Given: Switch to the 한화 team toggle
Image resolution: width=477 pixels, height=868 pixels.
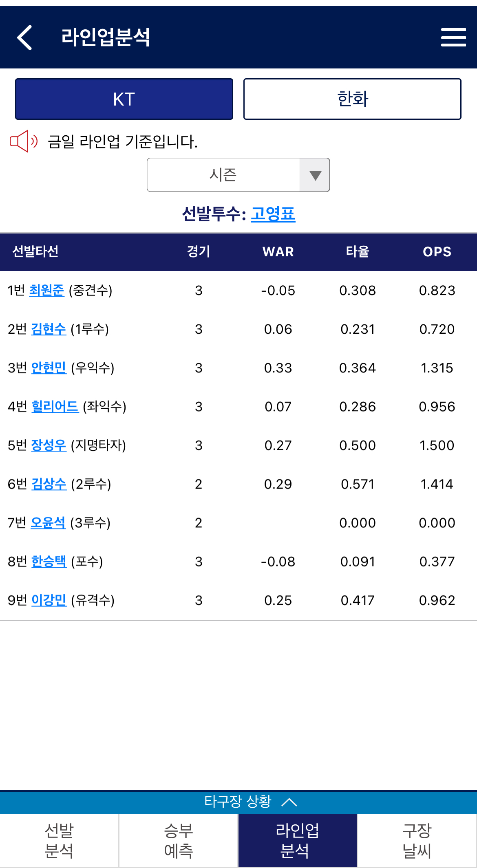Looking at the screenshot, I should point(352,99).
